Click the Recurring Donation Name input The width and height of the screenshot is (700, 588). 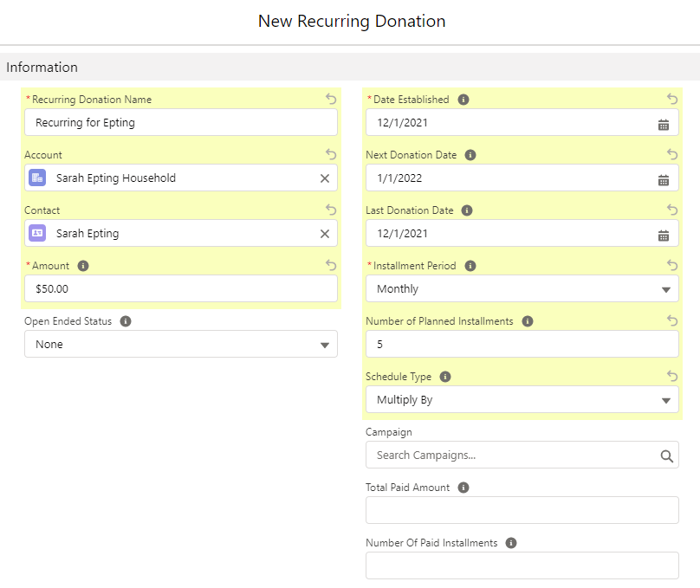[x=181, y=123]
